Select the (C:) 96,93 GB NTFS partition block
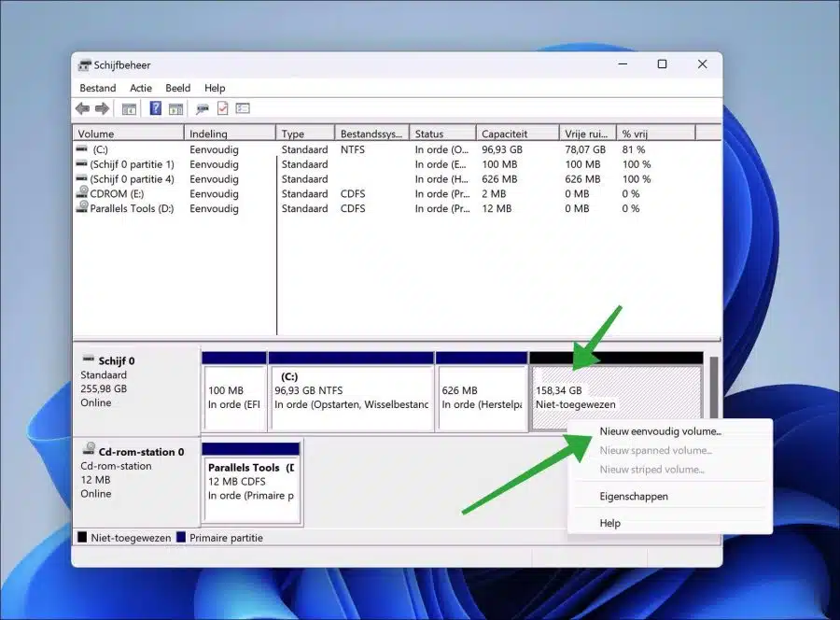The image size is (840, 620). pyautogui.click(x=352, y=391)
